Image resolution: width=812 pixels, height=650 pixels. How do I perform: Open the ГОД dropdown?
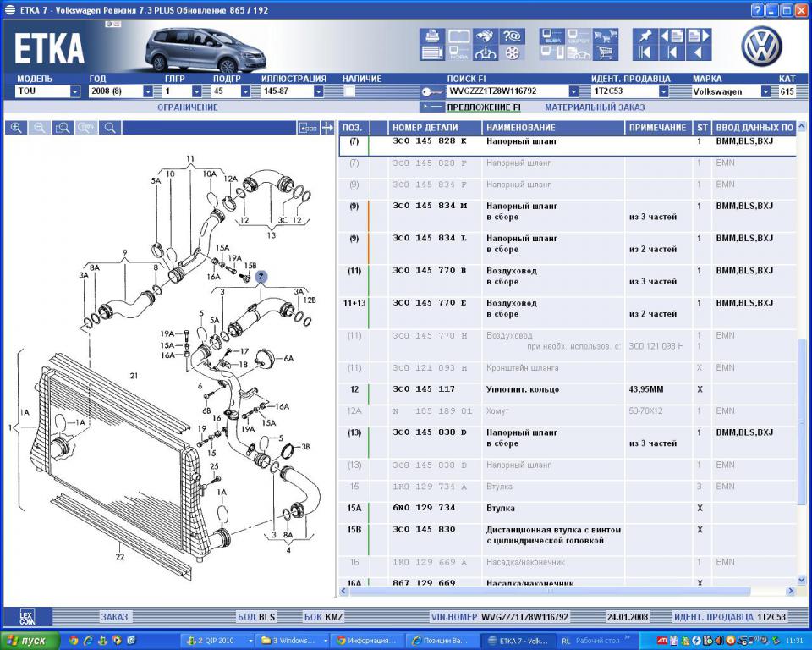[x=148, y=91]
